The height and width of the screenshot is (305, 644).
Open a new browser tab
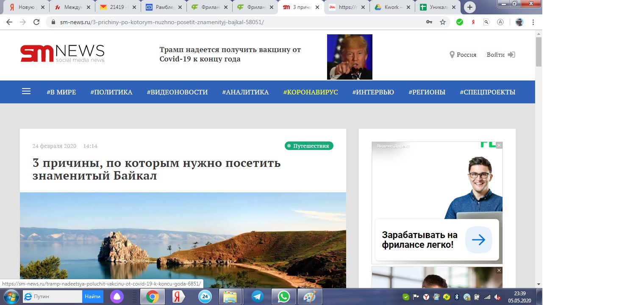click(469, 7)
